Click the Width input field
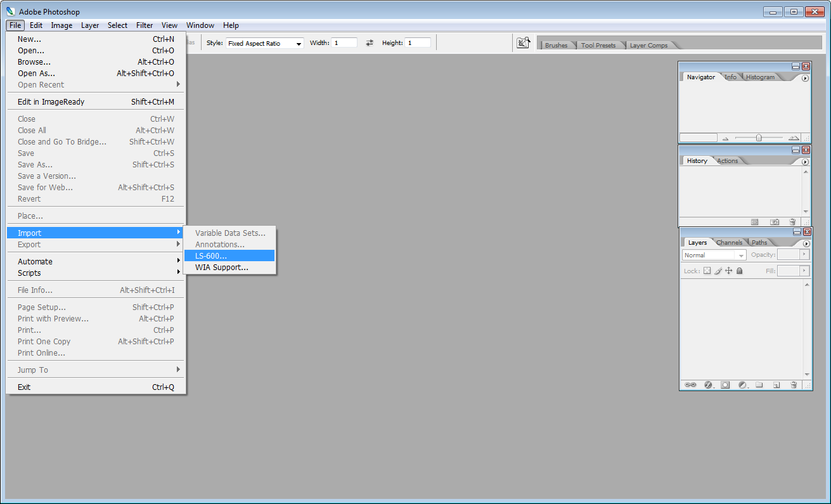Viewport: 831px width, 504px height. click(344, 42)
